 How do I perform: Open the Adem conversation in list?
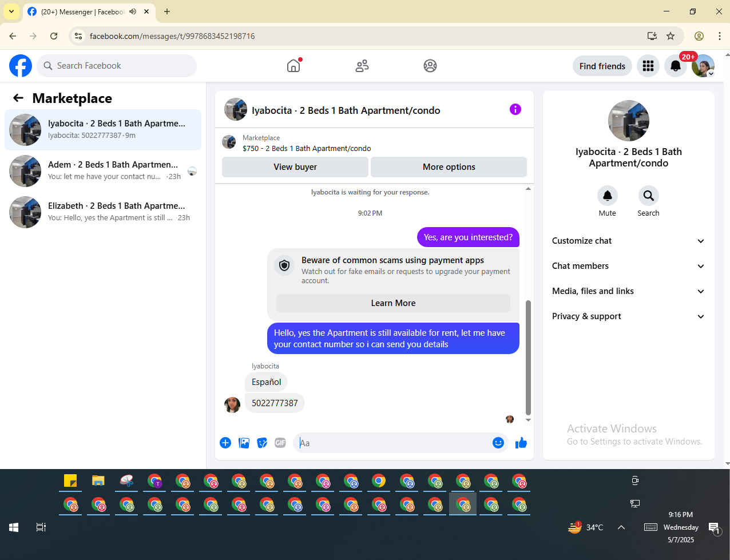(x=103, y=171)
